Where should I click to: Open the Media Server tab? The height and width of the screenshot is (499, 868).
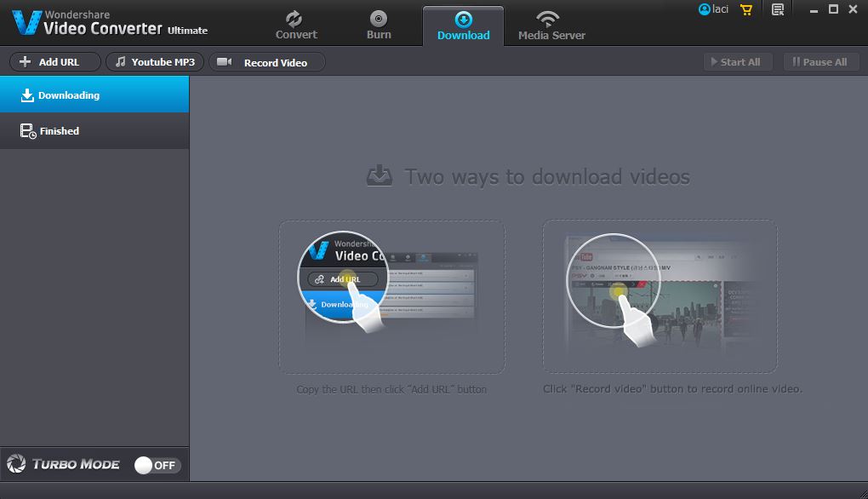tap(551, 26)
